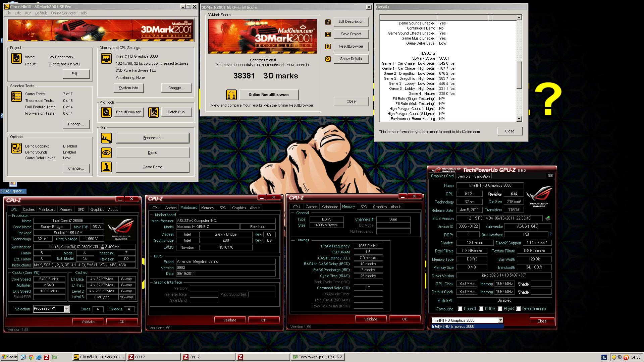Click the Save Project button
This screenshot has width=644, height=362.
click(x=351, y=34)
